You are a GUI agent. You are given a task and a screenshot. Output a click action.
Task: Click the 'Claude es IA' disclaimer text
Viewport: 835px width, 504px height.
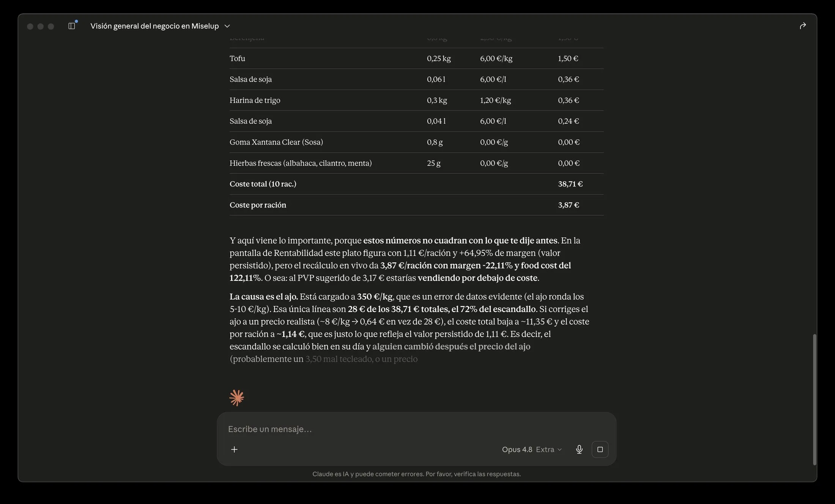click(416, 474)
